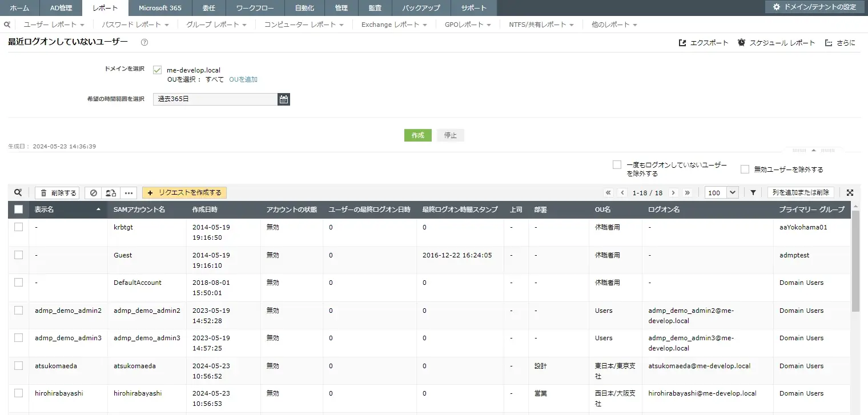Open the filter funnel icon
868x415 pixels.
pyautogui.click(x=753, y=193)
